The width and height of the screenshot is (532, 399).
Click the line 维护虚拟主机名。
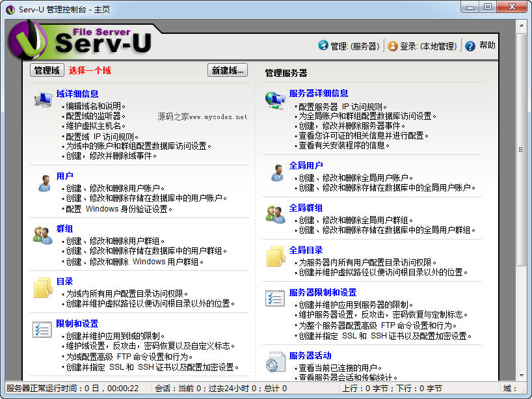click(x=96, y=126)
